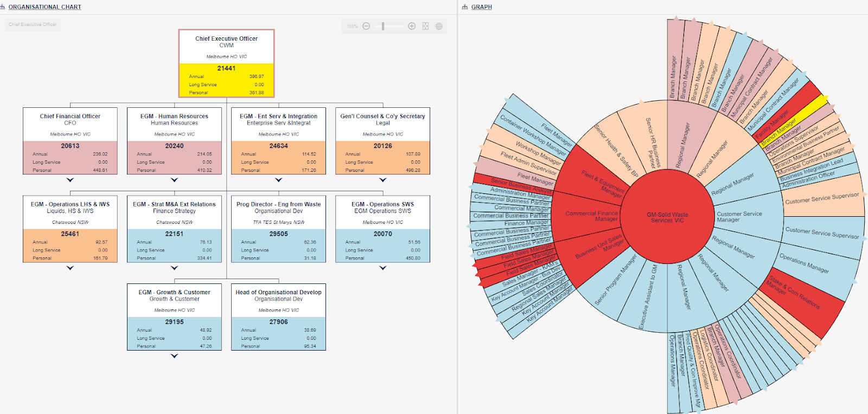868x414 pixels.
Task: Open the Organisational Chart panel title
Action: pos(45,7)
